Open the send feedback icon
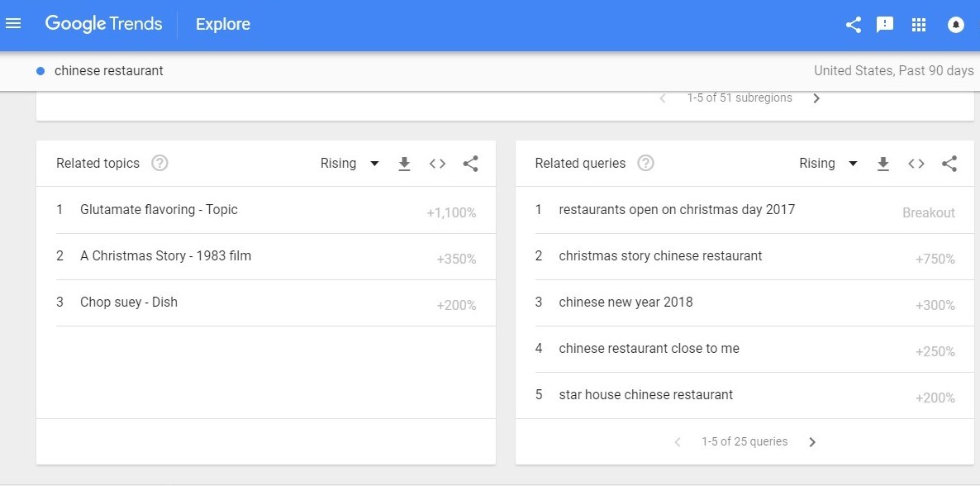 885,25
